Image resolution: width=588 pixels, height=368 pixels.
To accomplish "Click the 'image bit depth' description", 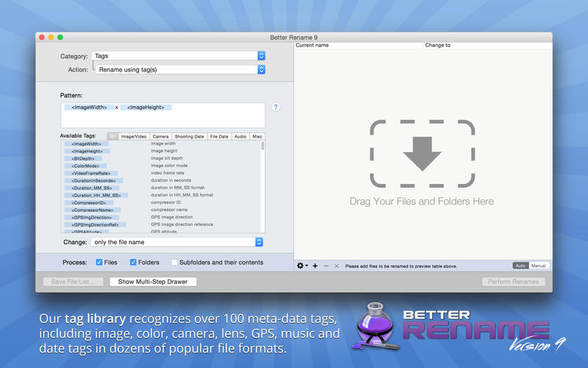I will click(x=167, y=158).
